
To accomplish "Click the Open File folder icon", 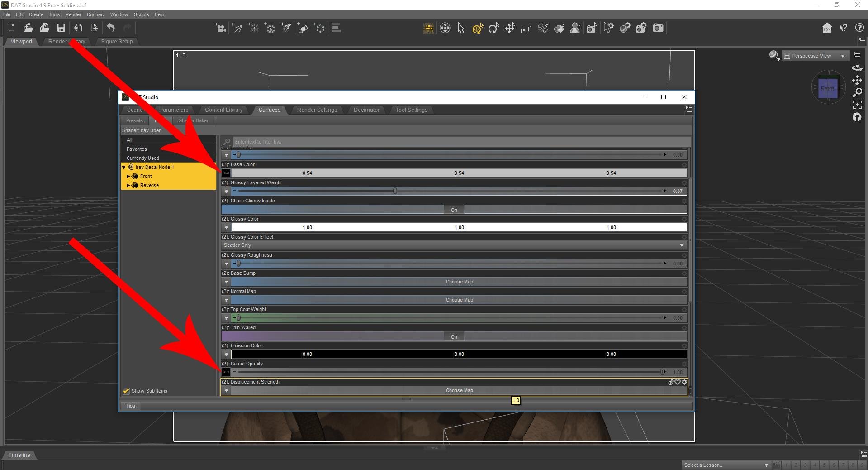I will 28,28.
